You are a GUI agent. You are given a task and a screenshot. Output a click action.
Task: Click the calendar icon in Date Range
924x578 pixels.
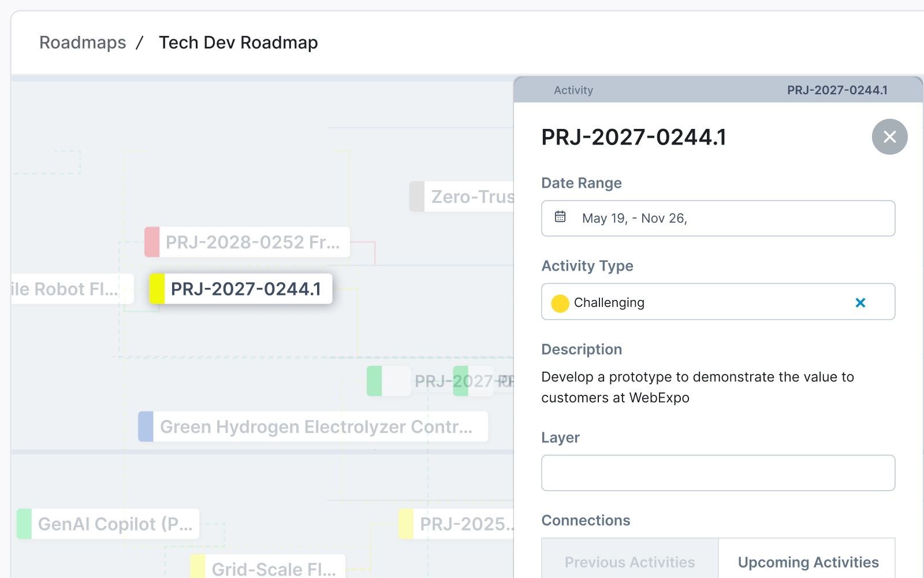[x=560, y=217]
